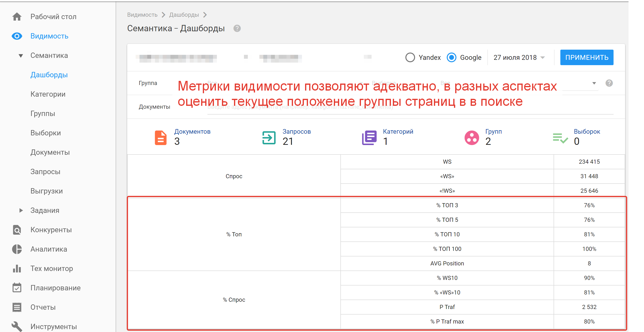Viewport: 644px width, 332px height.
Task: Click the Планирование calendar icon
Action: 17,288
